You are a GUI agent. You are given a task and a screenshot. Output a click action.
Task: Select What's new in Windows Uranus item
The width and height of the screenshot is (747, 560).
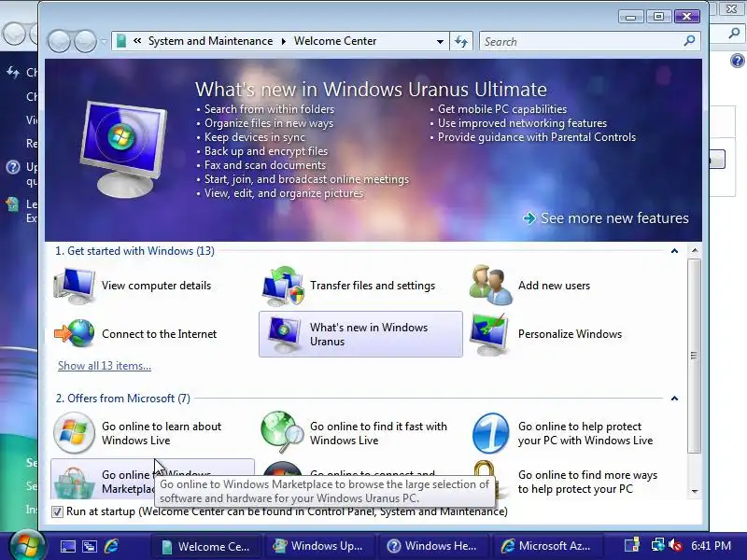click(360, 334)
